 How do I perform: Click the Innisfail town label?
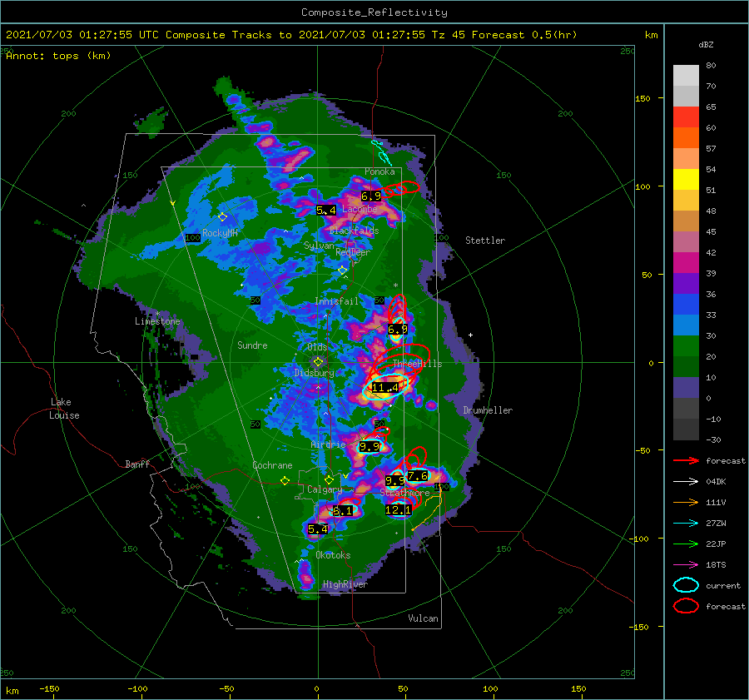point(336,301)
